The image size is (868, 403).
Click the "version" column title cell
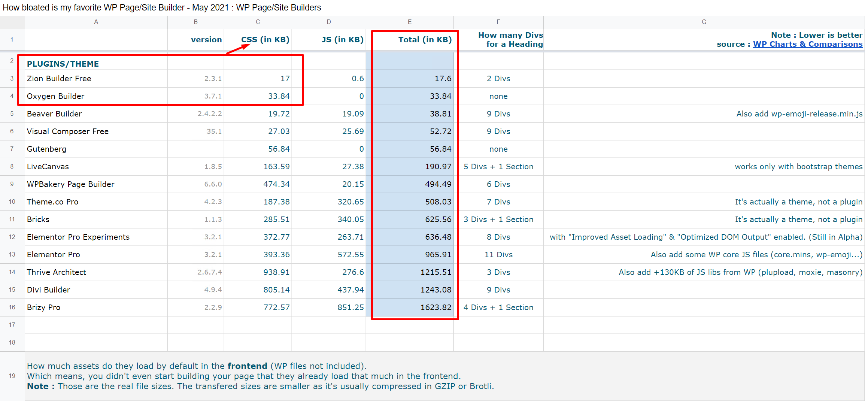point(196,40)
